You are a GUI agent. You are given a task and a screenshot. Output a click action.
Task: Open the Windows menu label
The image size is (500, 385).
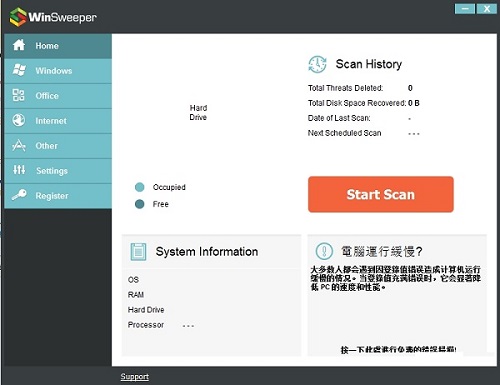tap(54, 71)
